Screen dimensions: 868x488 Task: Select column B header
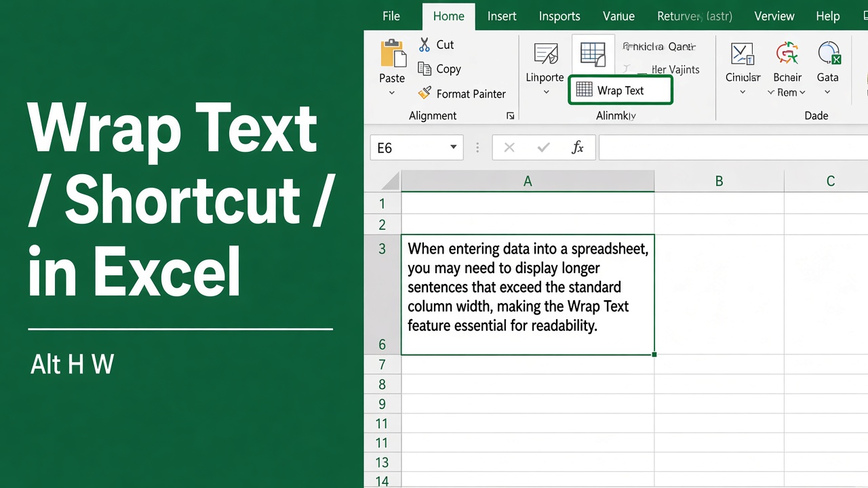pos(719,181)
